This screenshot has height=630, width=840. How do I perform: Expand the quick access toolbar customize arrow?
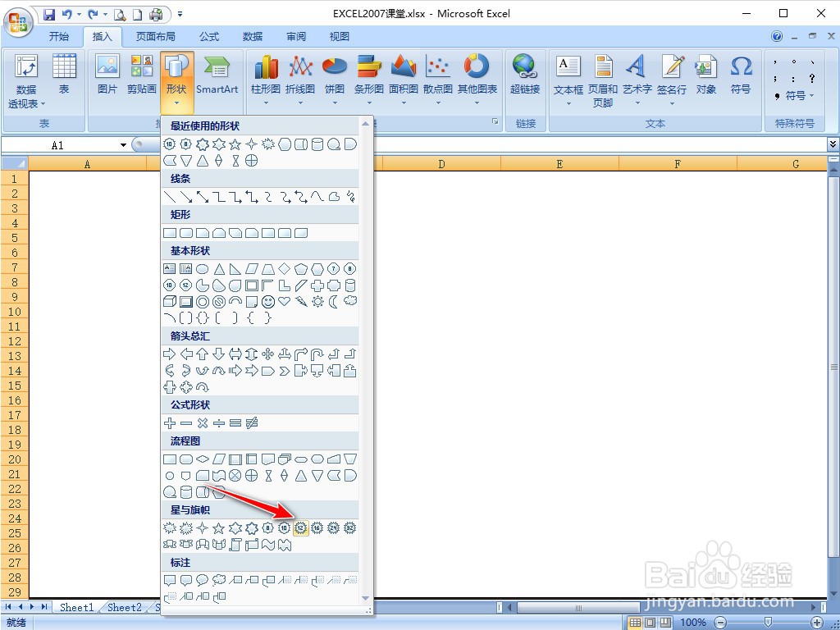pyautogui.click(x=180, y=15)
